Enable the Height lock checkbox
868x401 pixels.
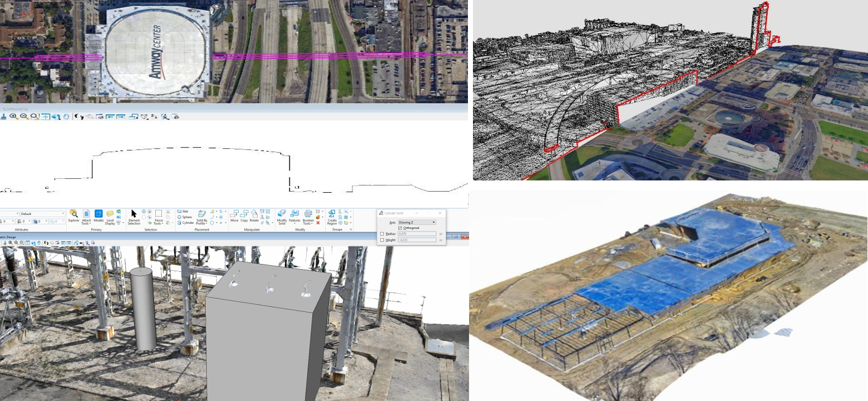(x=382, y=240)
